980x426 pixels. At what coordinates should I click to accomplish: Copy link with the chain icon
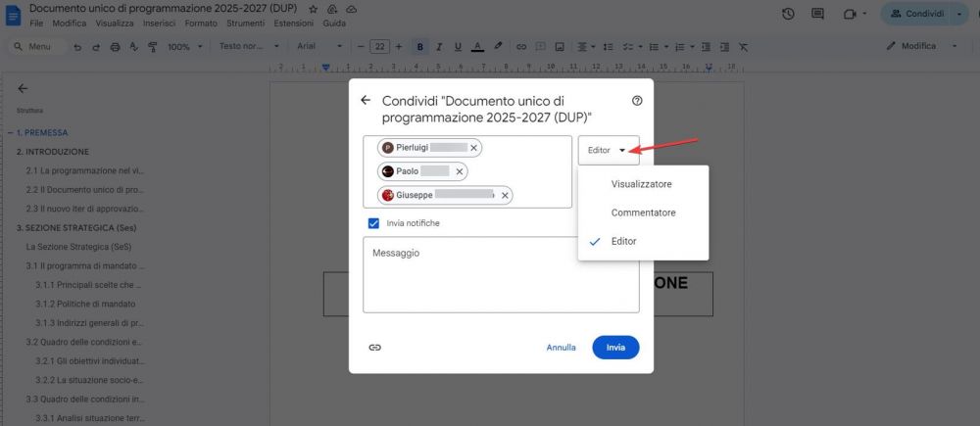tap(374, 348)
